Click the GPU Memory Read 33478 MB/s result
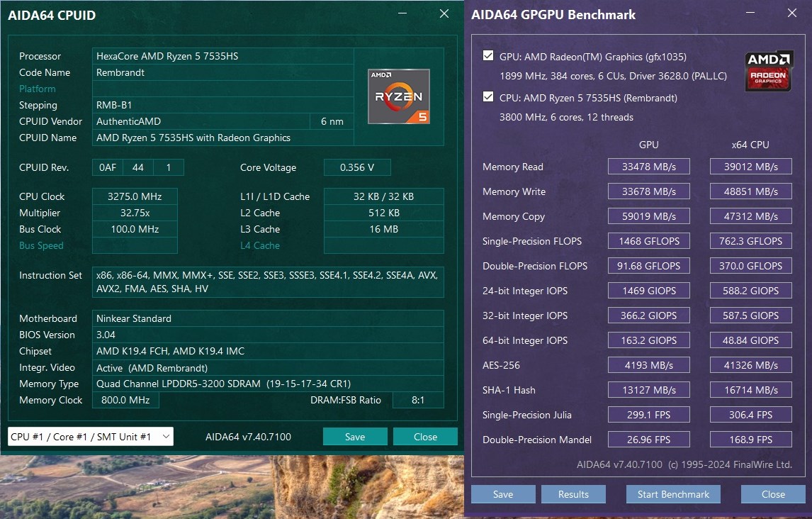The image size is (812, 519). [648, 167]
